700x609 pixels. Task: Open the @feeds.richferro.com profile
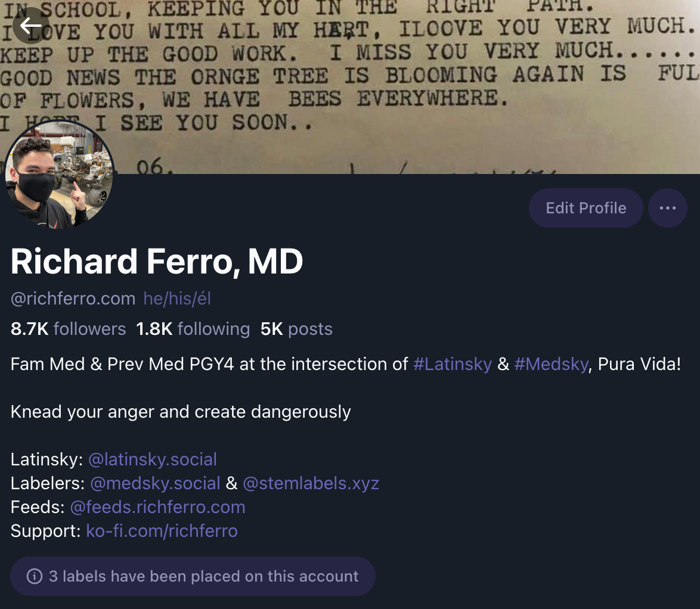tap(157, 507)
